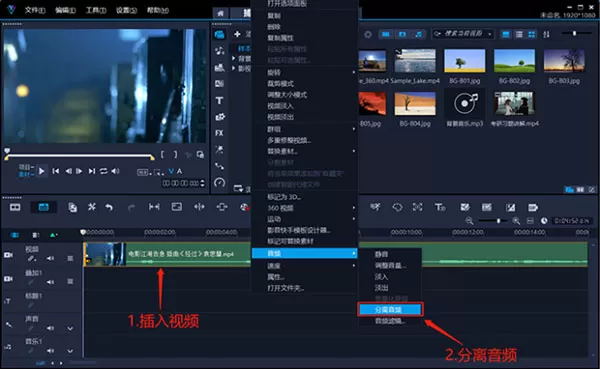Choose 分离音频 in the audio submenu

click(x=390, y=309)
